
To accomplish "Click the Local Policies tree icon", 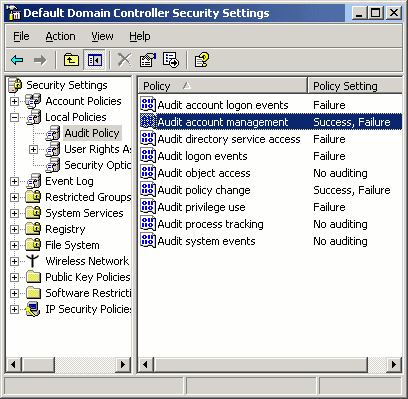I will pos(34,117).
